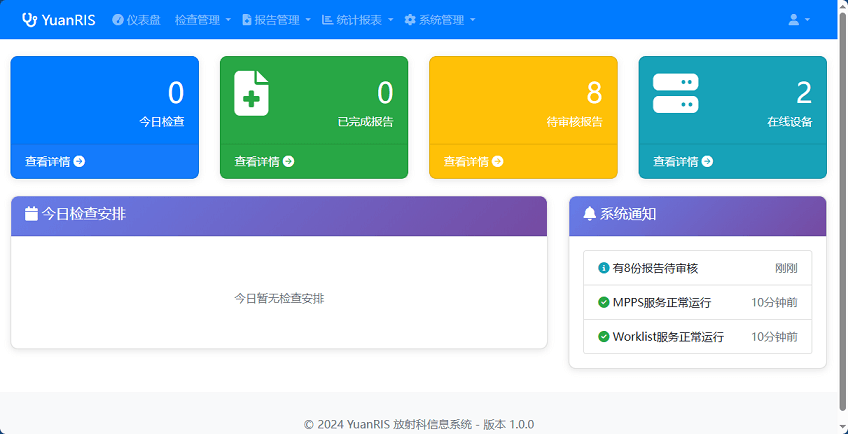Click the 系统通知 panel title
The image size is (848, 434).
628,214
